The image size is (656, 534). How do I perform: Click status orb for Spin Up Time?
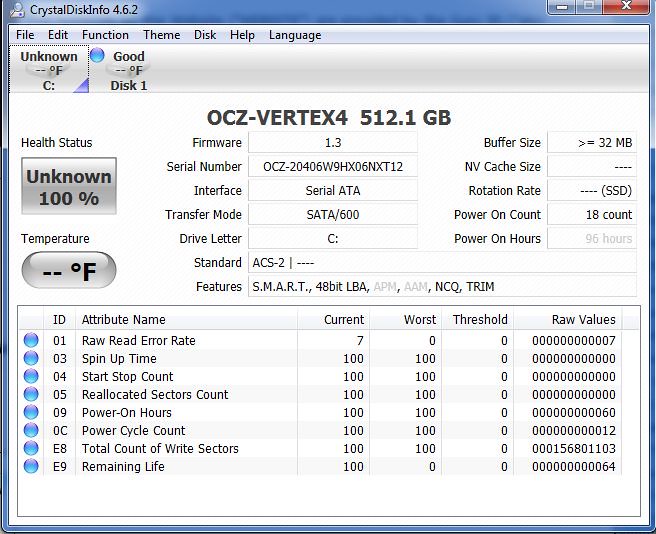[x=31, y=358]
